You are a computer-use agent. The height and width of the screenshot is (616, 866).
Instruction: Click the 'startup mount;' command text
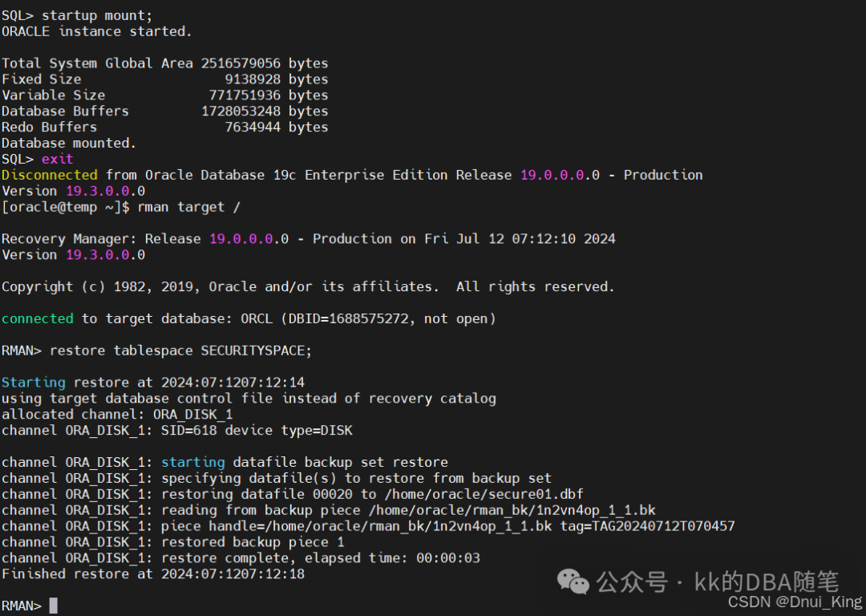(97, 15)
